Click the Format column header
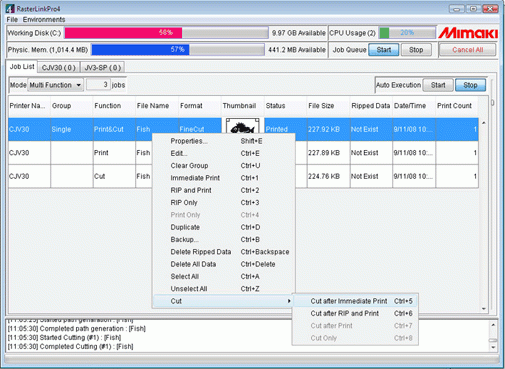 tap(200, 106)
